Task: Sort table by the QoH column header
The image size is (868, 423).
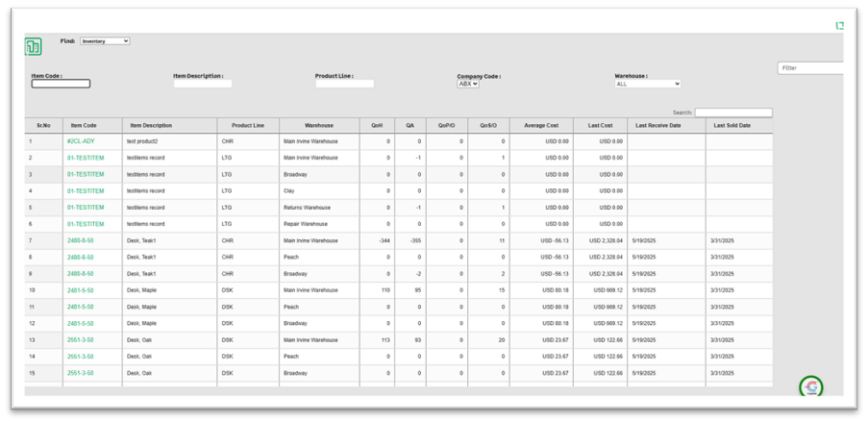Action: [x=377, y=125]
